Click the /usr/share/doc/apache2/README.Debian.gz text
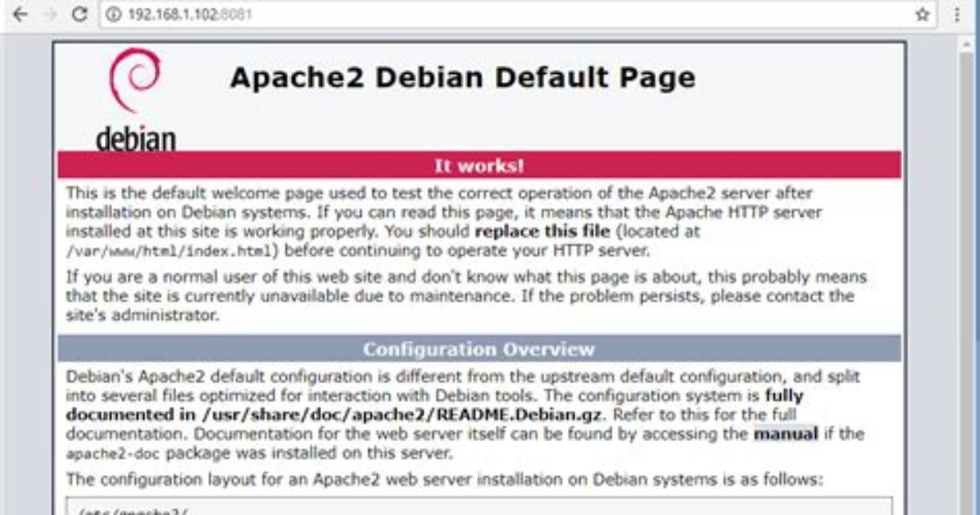This screenshot has height=515, width=980. point(402,415)
